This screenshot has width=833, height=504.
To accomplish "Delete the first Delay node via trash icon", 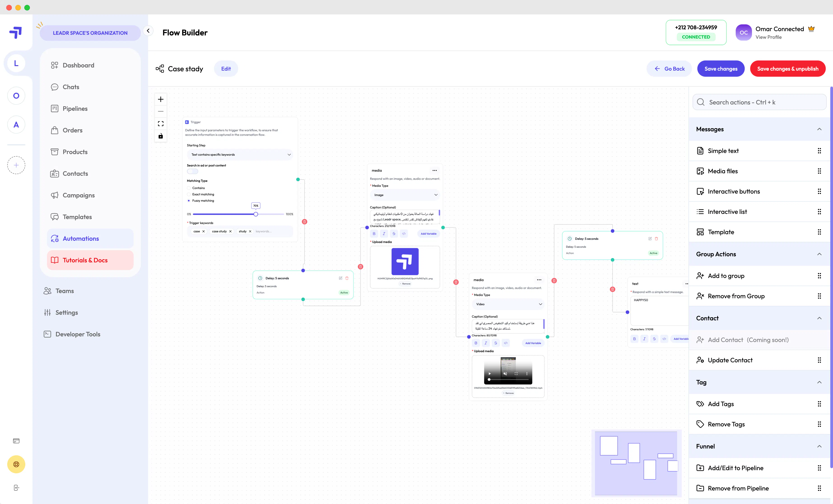I will pyautogui.click(x=347, y=278).
